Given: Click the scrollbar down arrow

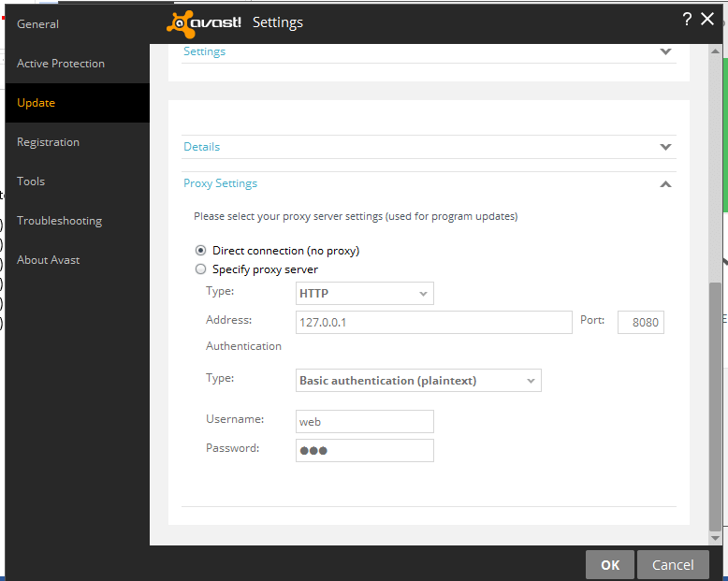Looking at the screenshot, I should (715, 538).
